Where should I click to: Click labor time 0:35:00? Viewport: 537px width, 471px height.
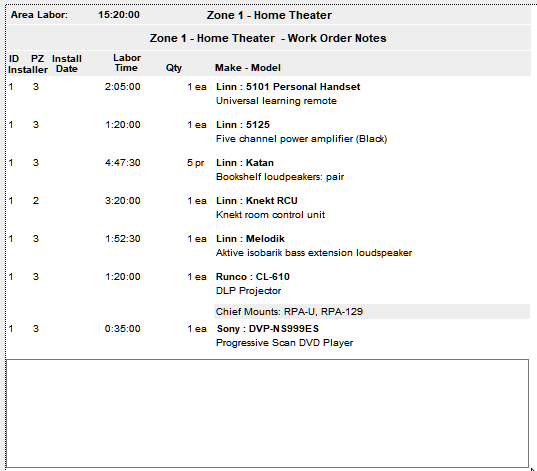pos(123,329)
